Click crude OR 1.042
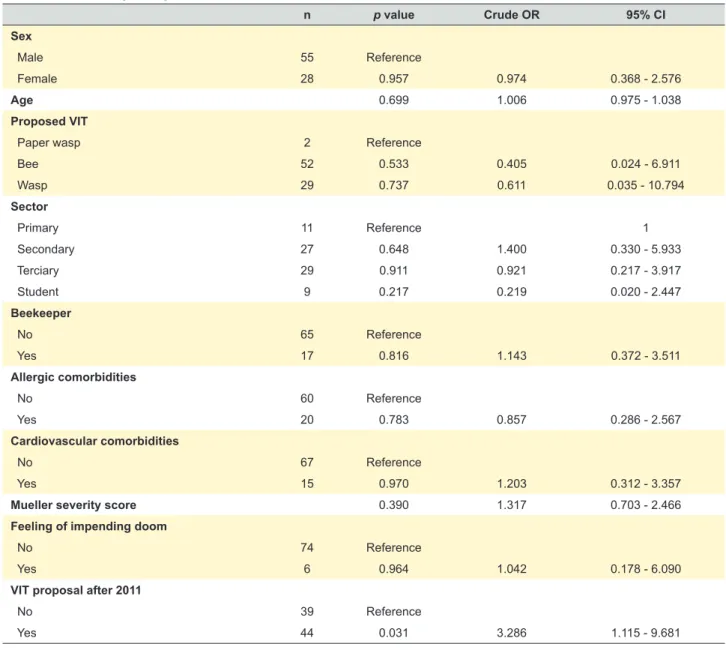726x650 pixels. coord(512,569)
